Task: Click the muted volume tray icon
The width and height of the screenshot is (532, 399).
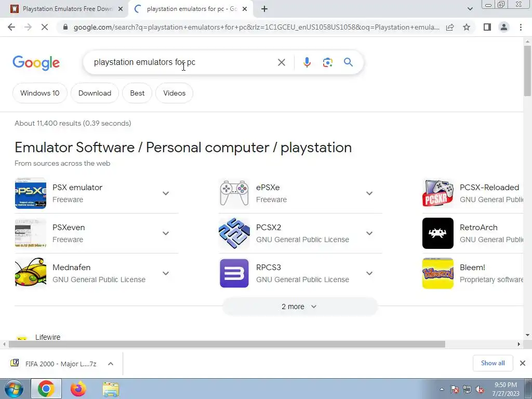Action: pos(480,390)
